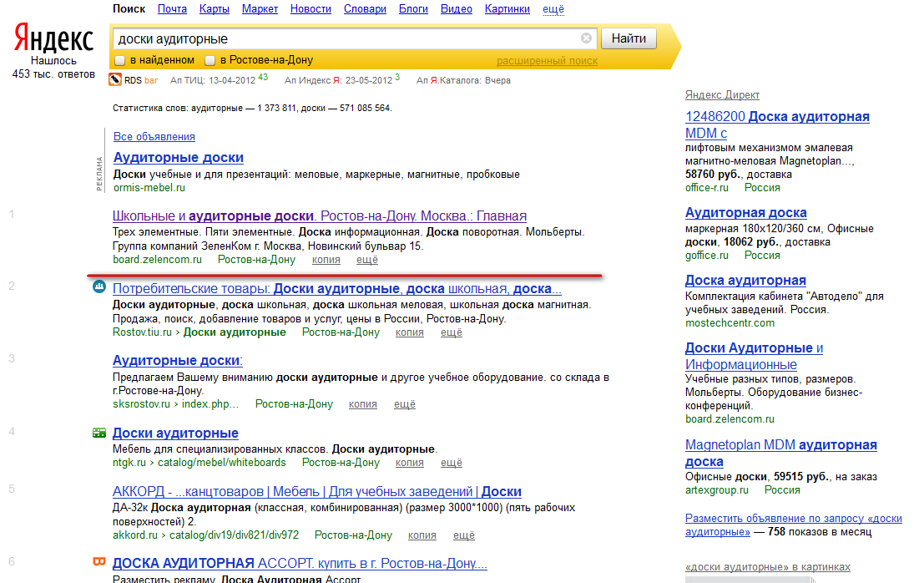The image size is (924, 583).
Task: Click the office-r.ru URL in sidebar ad
Action: click(x=706, y=188)
